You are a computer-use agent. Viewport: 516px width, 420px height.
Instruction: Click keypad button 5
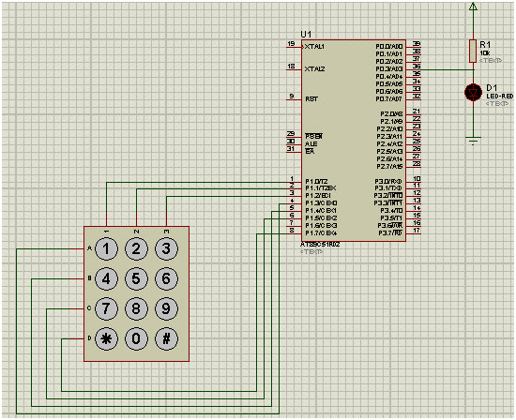136,278
